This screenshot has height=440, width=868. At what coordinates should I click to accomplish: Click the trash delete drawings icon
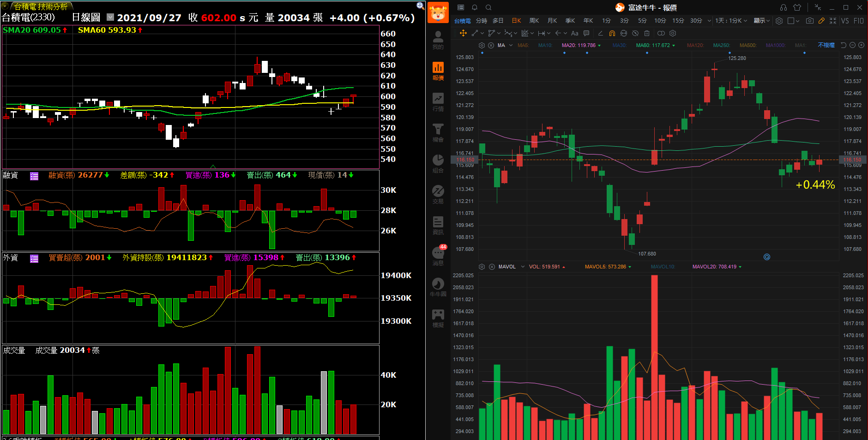point(647,33)
